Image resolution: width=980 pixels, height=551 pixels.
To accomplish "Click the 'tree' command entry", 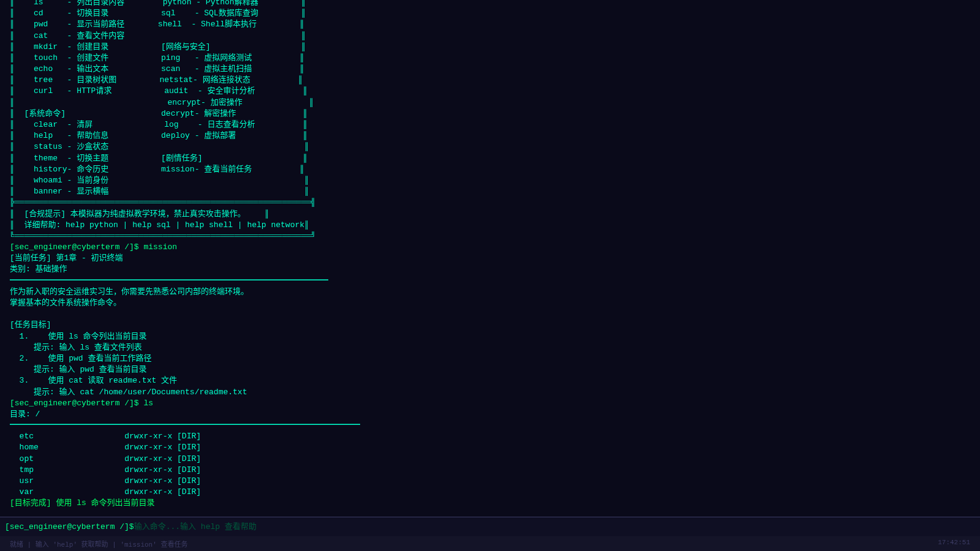I will pos(75,80).
